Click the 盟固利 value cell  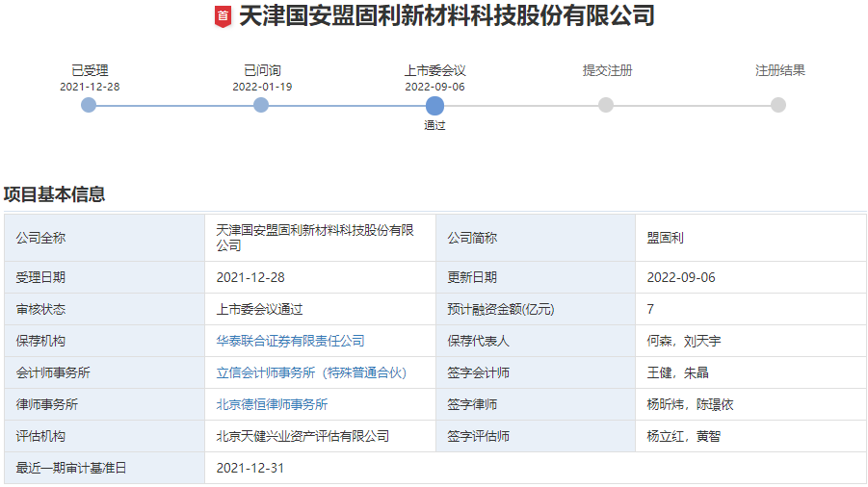coord(751,239)
